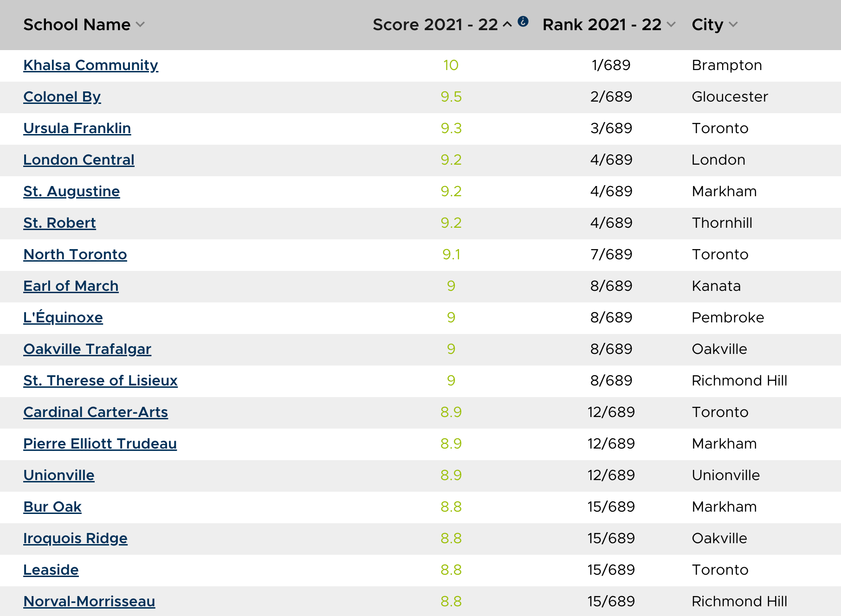841x616 pixels.
Task: Open the Norval-Morrisseau school link
Action: pyautogui.click(x=89, y=602)
